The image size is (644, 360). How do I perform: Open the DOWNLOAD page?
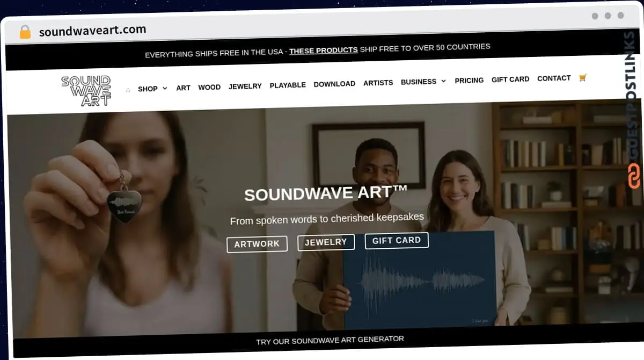(x=334, y=83)
